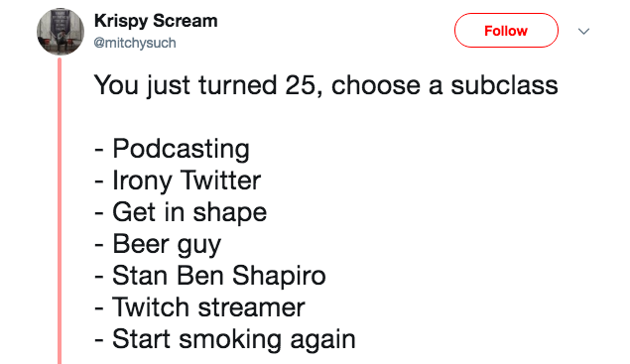Select the "Beer guy" list line
Viewport: 630px width, 364px height.
point(158,244)
